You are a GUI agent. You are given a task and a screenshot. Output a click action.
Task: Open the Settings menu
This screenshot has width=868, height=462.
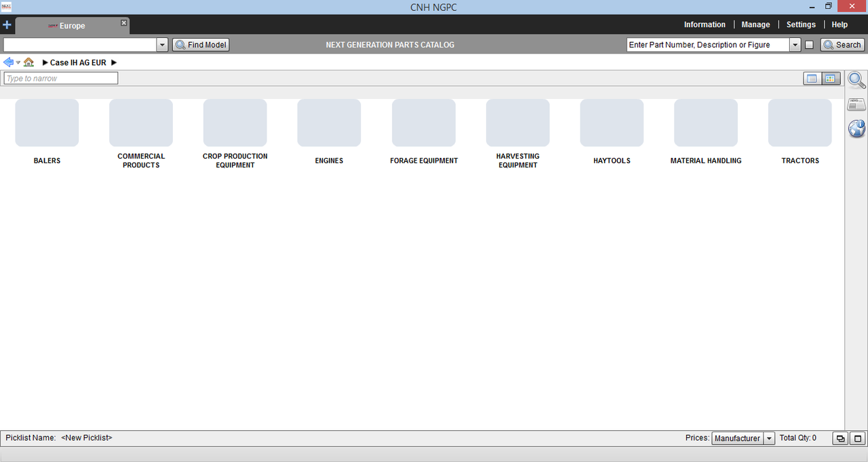click(x=801, y=24)
